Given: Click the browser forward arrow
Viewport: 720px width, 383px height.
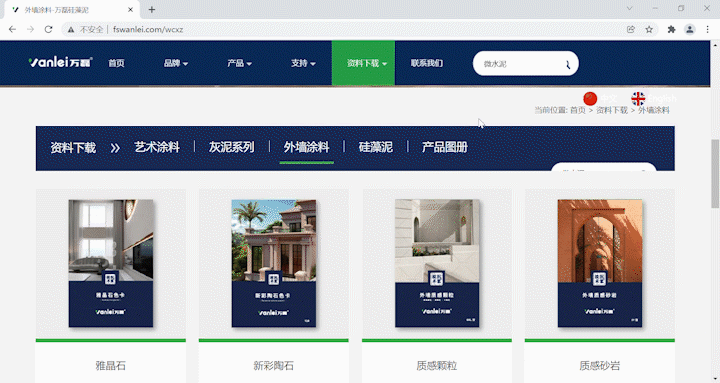Looking at the screenshot, I should (x=30, y=29).
